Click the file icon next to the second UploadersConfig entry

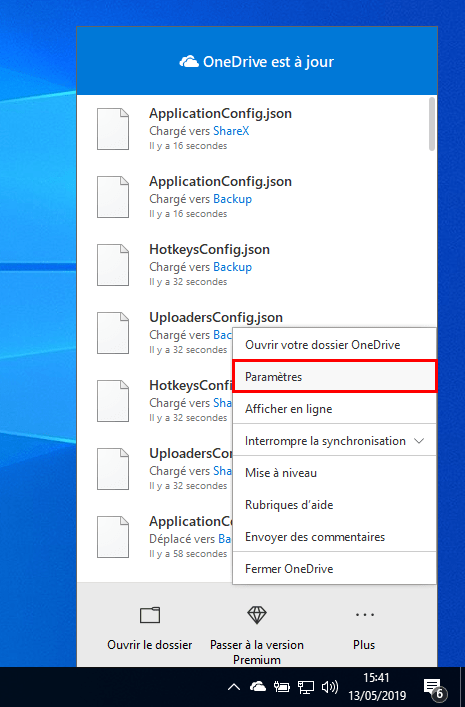click(113, 469)
